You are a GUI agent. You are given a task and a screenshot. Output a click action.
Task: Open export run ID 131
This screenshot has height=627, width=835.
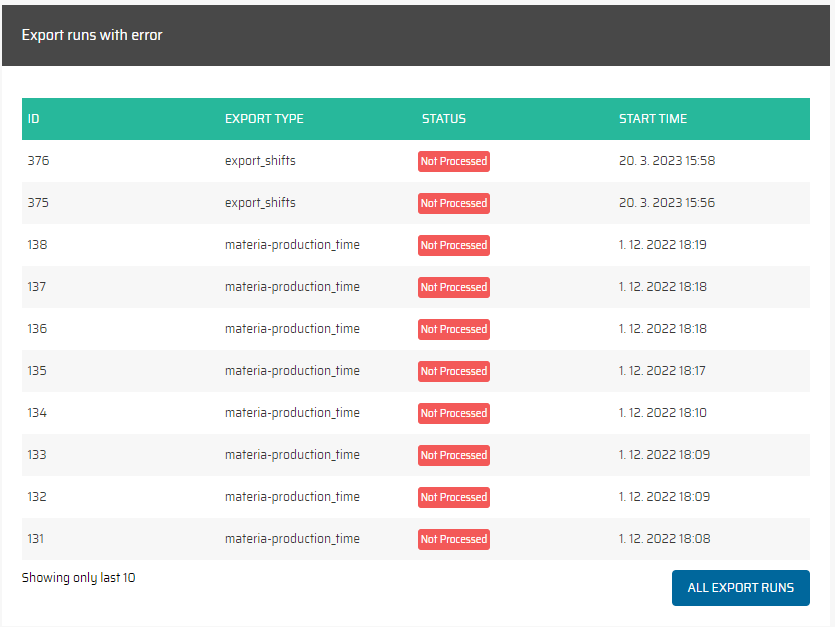tap(36, 539)
